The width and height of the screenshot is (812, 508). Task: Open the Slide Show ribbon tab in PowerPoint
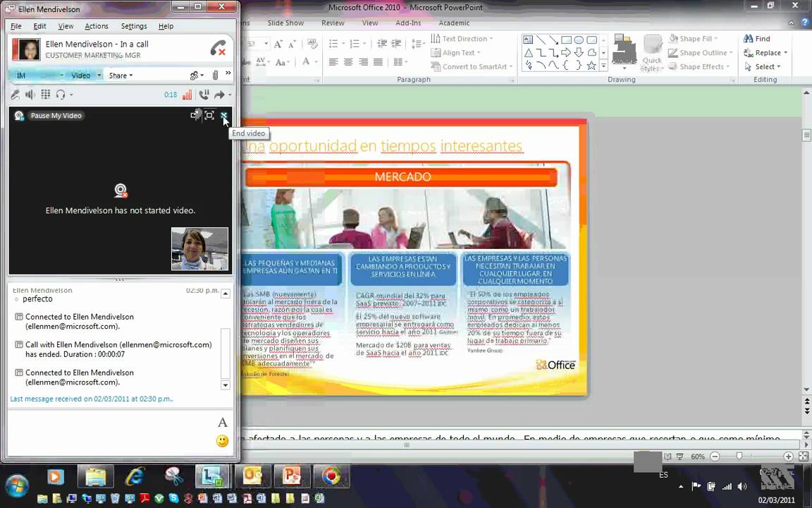click(x=285, y=23)
